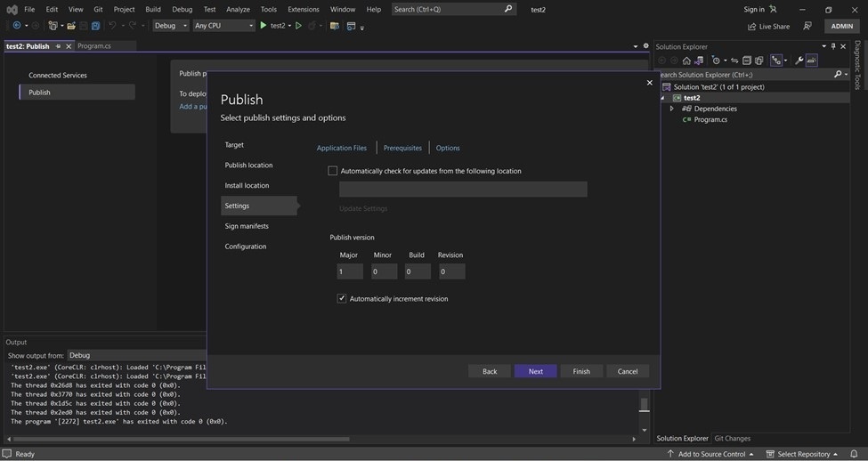Click the Send Feedback person icon
This screenshot has width=868, height=461.
[x=807, y=26]
